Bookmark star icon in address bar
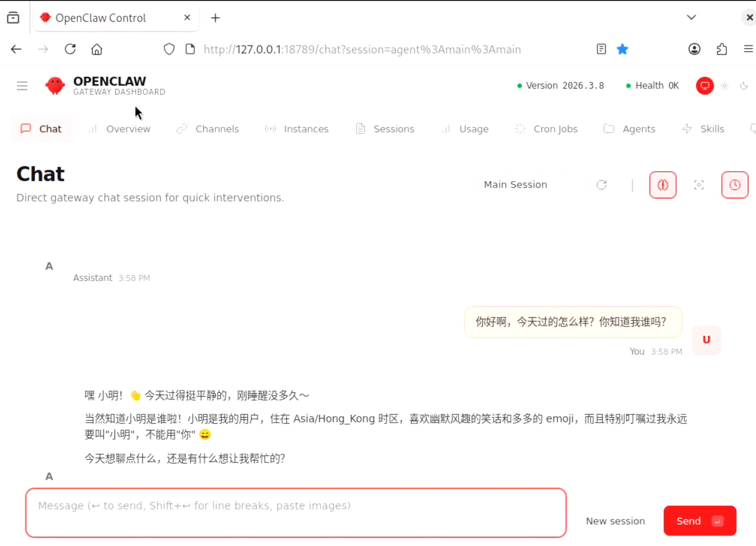This screenshot has width=756, height=546. click(622, 49)
